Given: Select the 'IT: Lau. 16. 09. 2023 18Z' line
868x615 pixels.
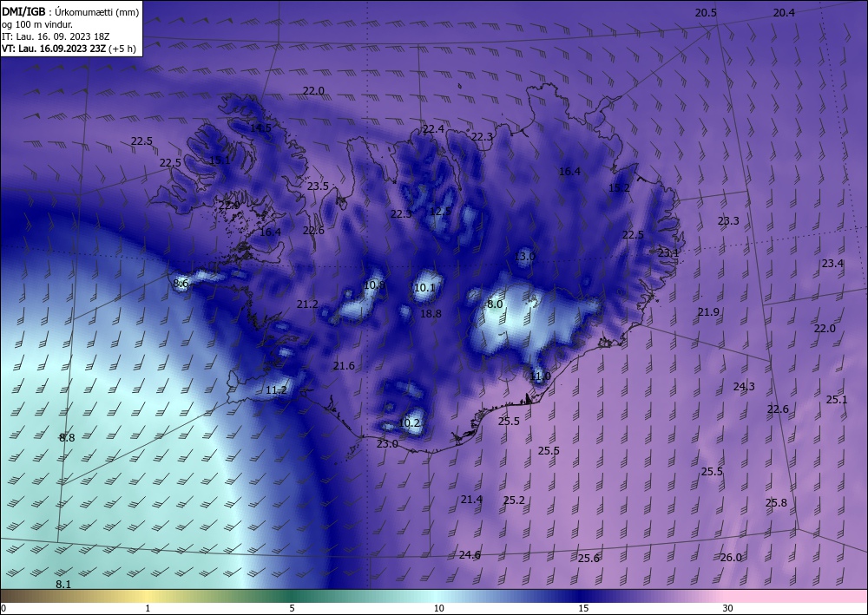Looking at the screenshot, I should (x=56, y=36).
